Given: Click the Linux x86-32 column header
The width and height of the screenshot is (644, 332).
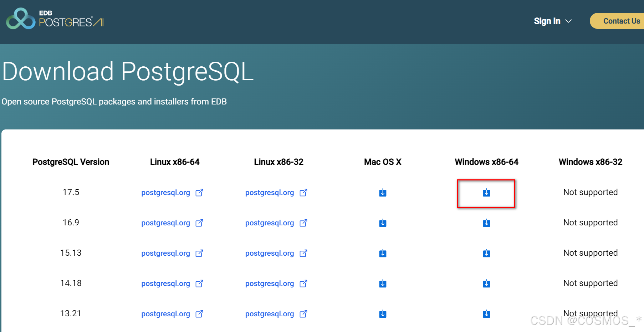Looking at the screenshot, I should coord(278,162).
